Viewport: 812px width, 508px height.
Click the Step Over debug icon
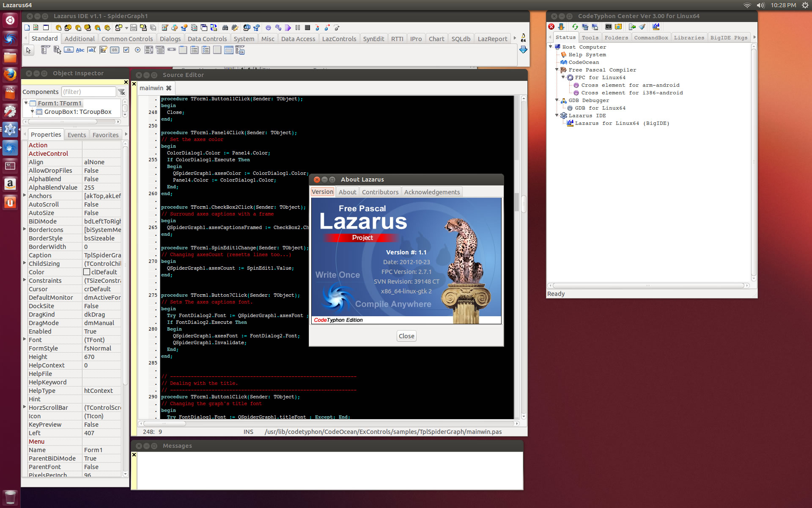click(x=327, y=28)
